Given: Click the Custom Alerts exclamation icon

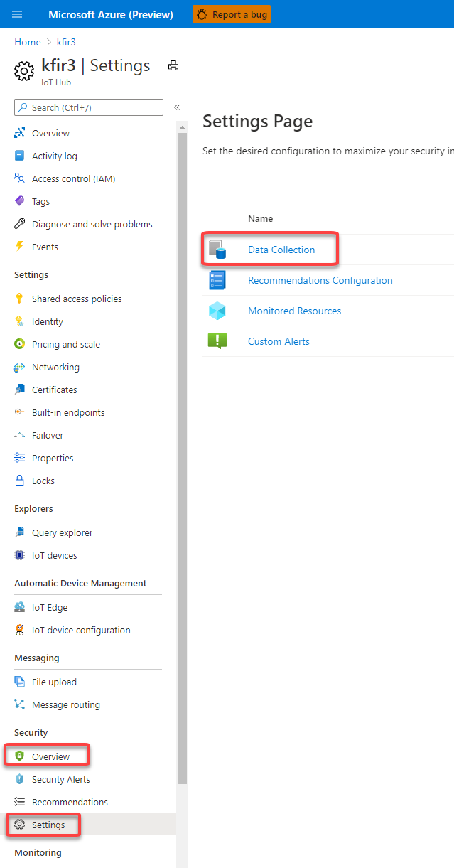Looking at the screenshot, I should tap(217, 341).
